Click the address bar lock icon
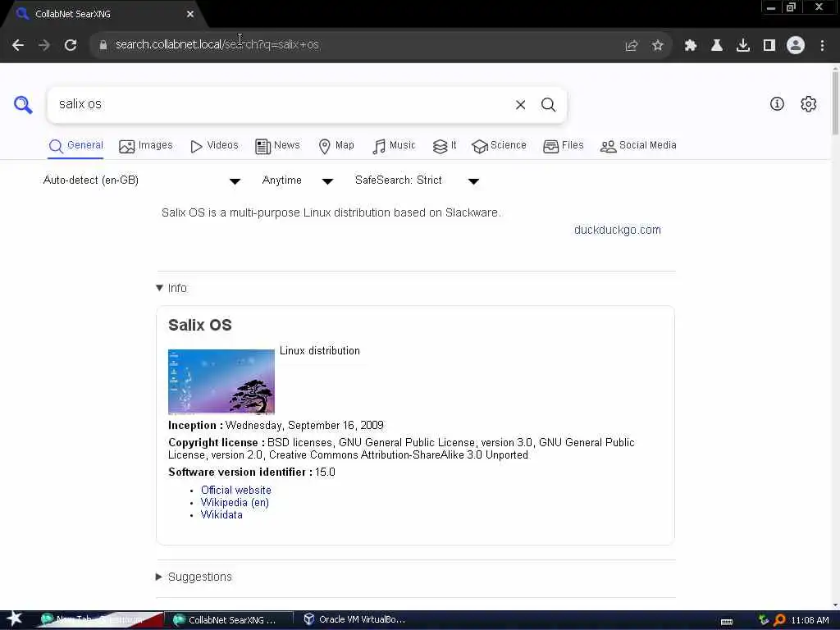This screenshot has width=840, height=630. click(103, 45)
